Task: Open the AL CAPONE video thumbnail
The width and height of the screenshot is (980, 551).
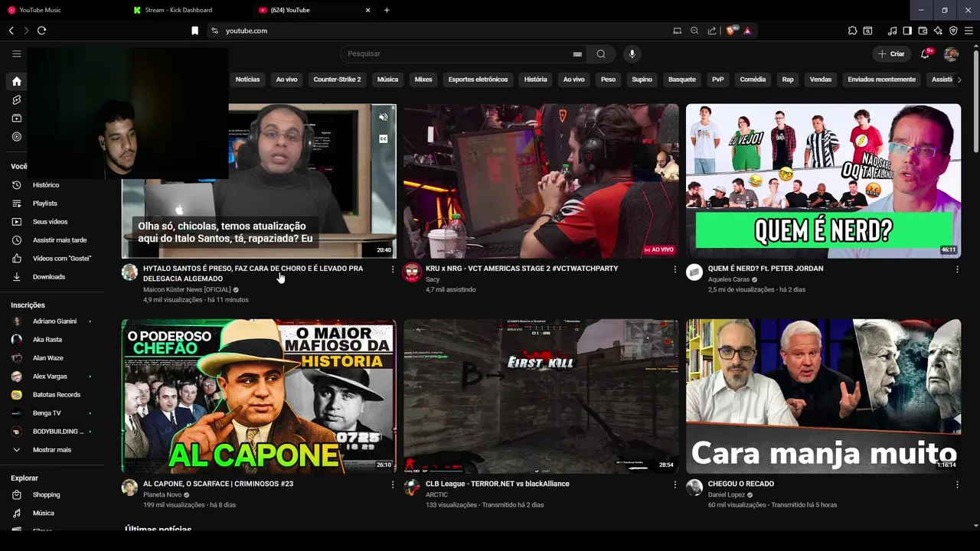Action: (259, 396)
